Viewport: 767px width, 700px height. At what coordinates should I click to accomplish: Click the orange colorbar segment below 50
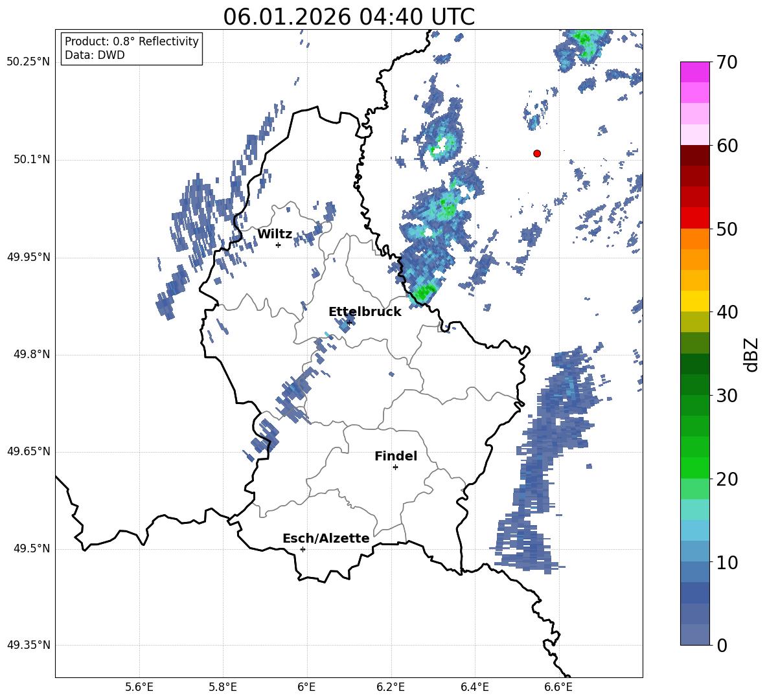point(694,238)
